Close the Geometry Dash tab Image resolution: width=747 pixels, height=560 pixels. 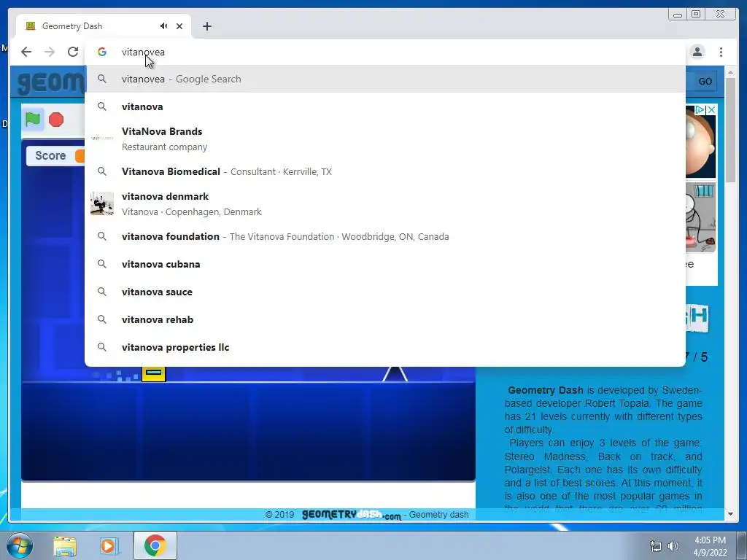click(x=179, y=26)
